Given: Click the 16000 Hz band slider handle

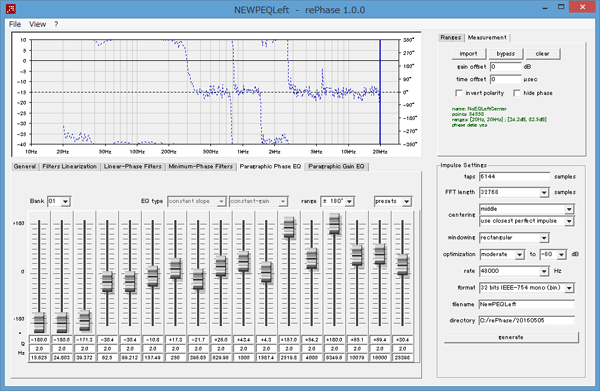Looking at the screenshot, I should [x=380, y=254].
